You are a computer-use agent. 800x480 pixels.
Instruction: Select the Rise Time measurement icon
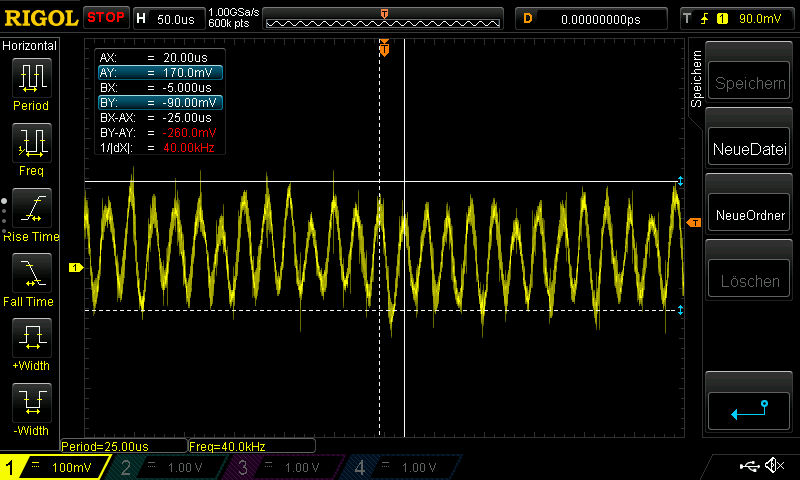pos(32,208)
